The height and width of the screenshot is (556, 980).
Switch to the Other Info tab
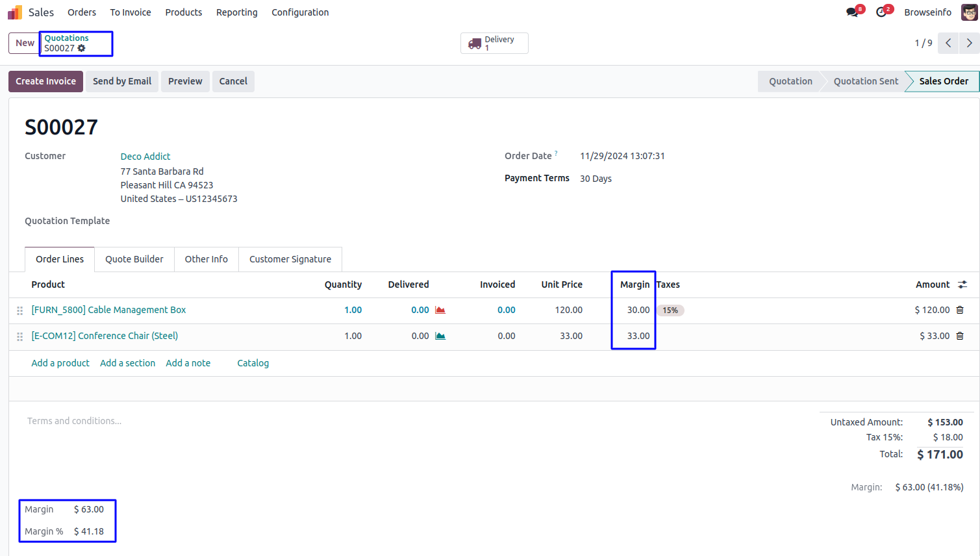(x=206, y=259)
